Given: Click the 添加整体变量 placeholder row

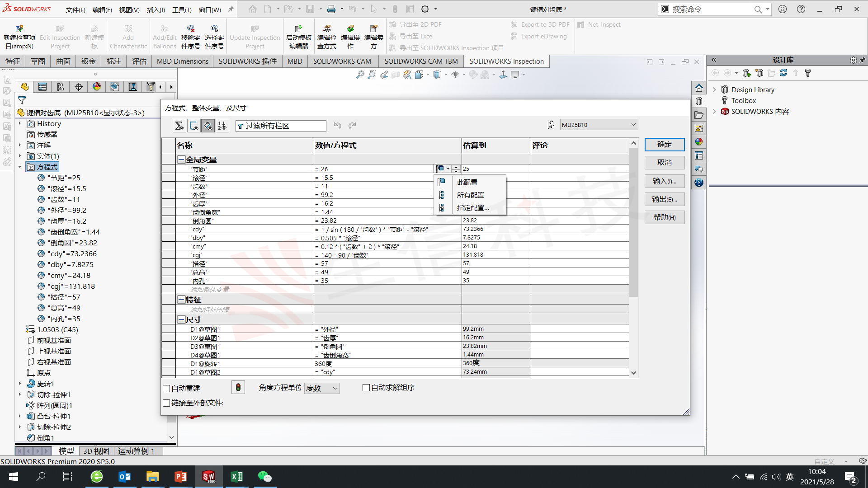Looking at the screenshot, I should 210,289.
